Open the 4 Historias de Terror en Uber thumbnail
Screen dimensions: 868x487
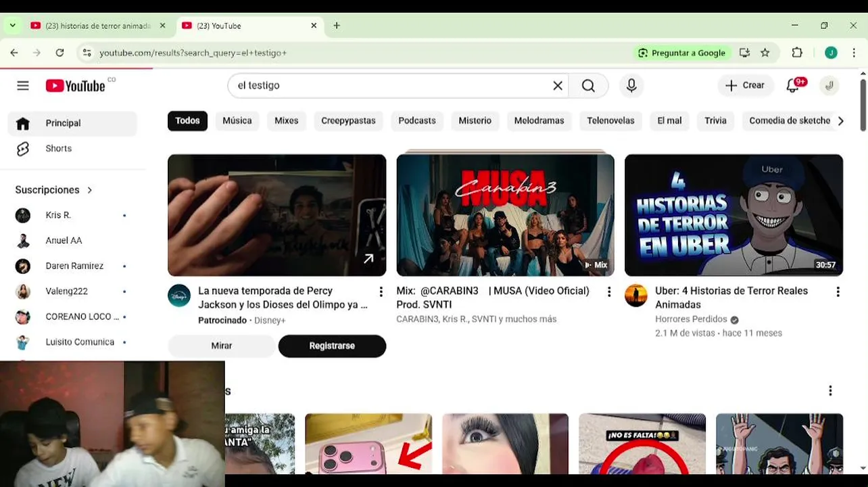(733, 215)
